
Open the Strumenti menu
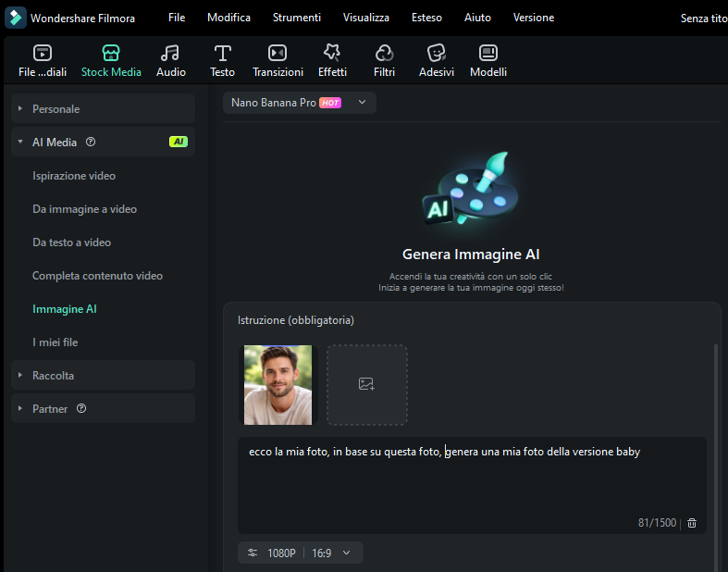(297, 18)
